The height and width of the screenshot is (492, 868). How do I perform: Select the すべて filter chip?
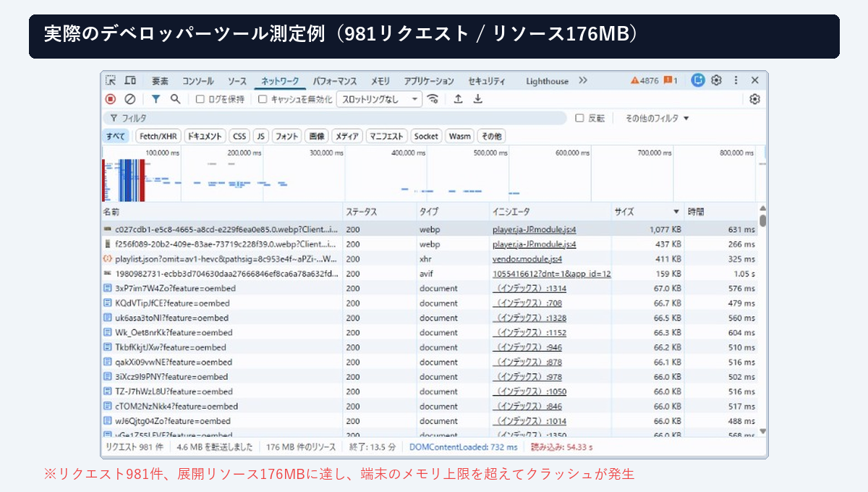[116, 136]
